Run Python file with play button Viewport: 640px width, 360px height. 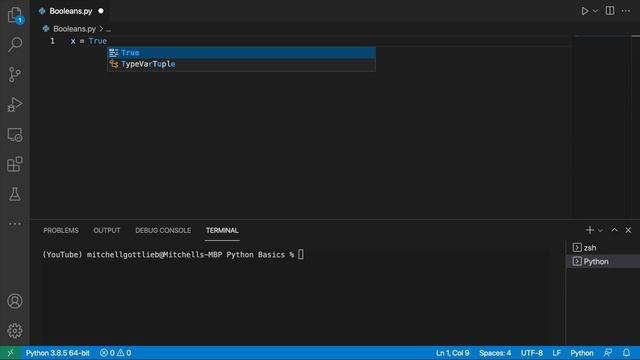(584, 11)
